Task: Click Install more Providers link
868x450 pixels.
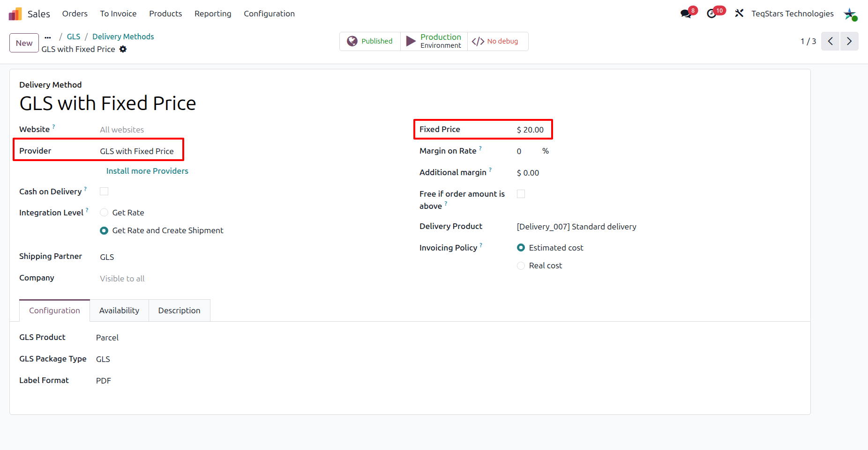Action: tap(147, 171)
